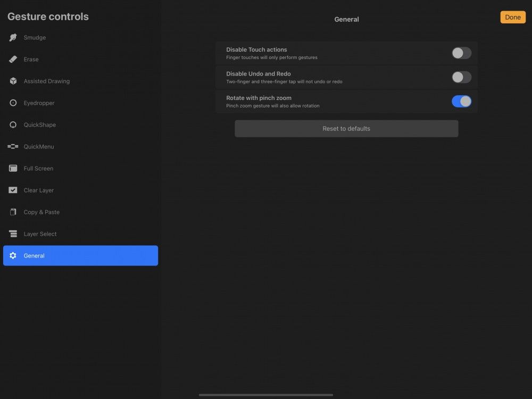This screenshot has width=532, height=399.
Task: Click the General gear icon
Action: (13, 255)
